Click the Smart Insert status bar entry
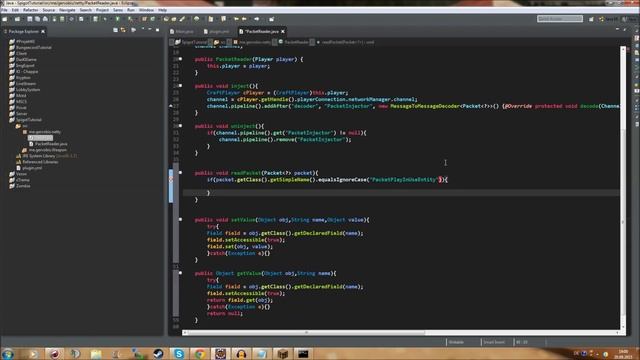The image size is (640, 360). [494, 342]
